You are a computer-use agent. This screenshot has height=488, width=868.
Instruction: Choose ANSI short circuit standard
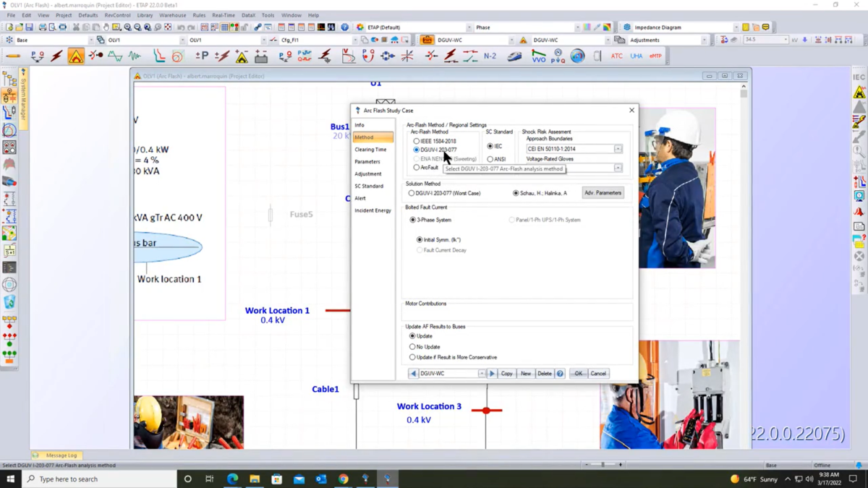[x=495, y=159]
